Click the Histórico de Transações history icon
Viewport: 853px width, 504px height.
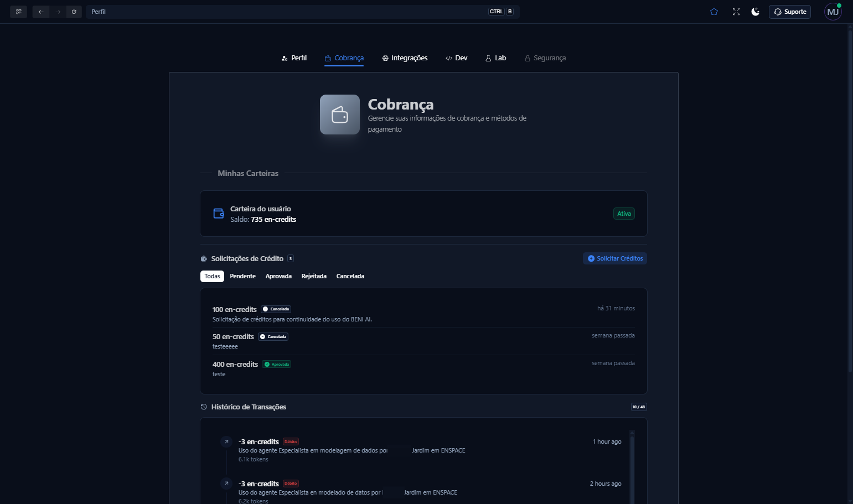point(204,407)
